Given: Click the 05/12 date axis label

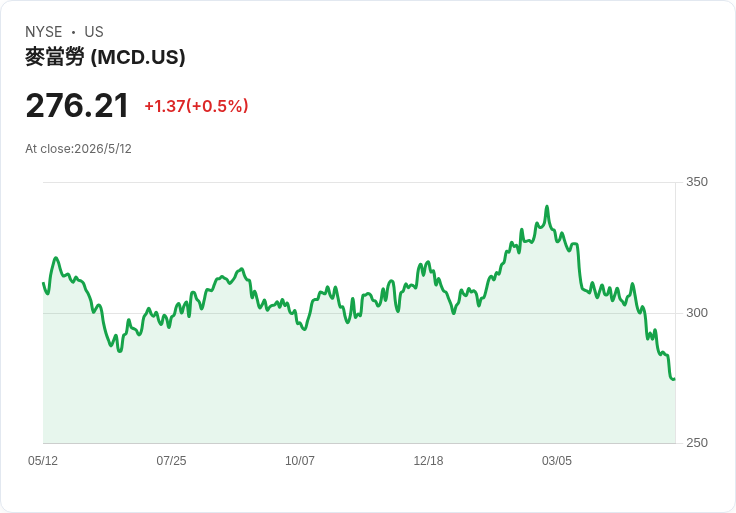Looking at the screenshot, I should [x=43, y=461].
